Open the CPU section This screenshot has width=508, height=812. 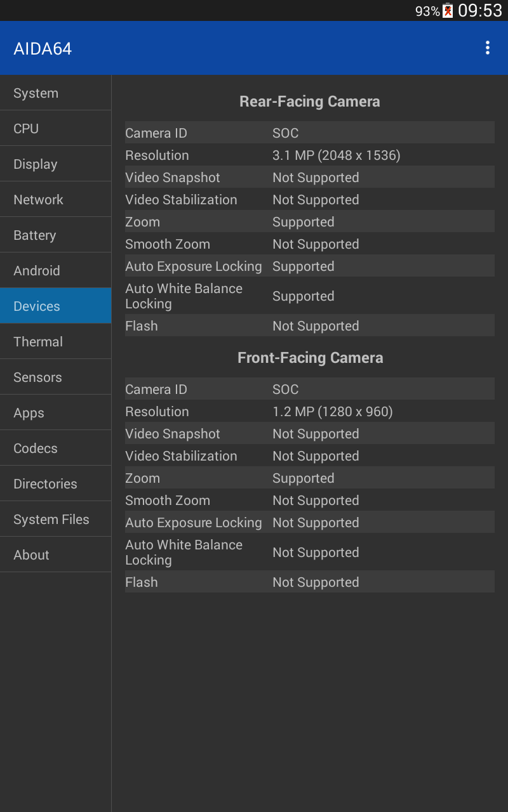(55, 128)
